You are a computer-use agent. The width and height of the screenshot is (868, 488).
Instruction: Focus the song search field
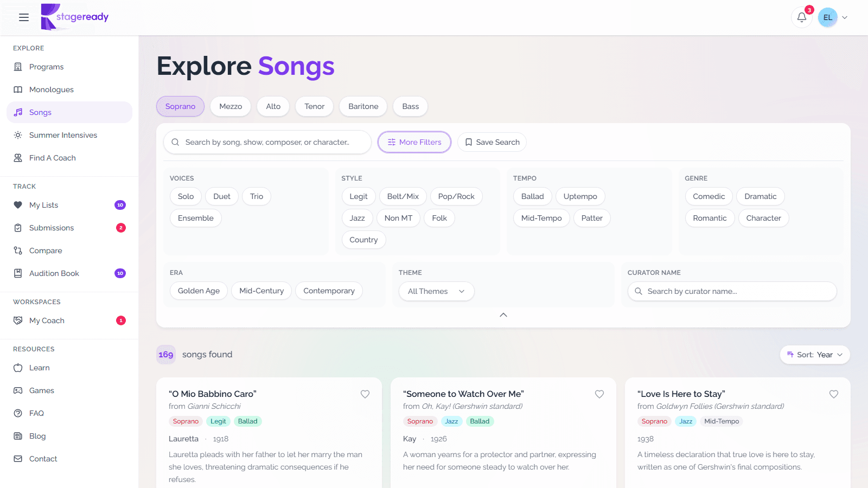click(267, 142)
